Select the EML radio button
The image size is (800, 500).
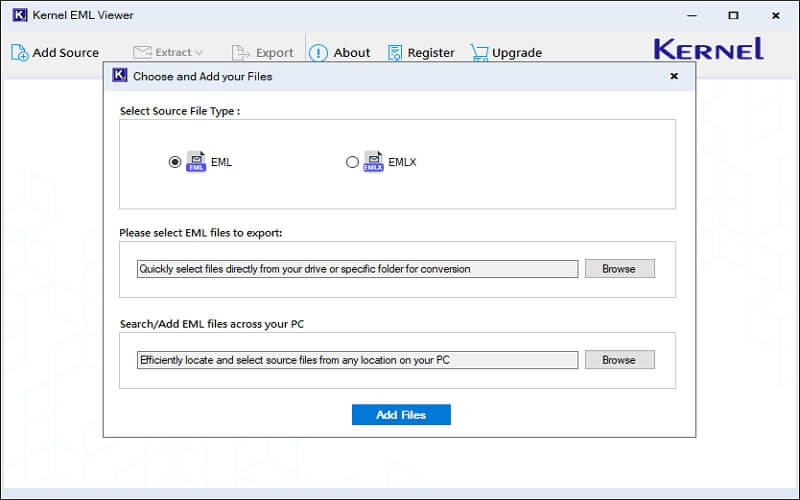(174, 162)
